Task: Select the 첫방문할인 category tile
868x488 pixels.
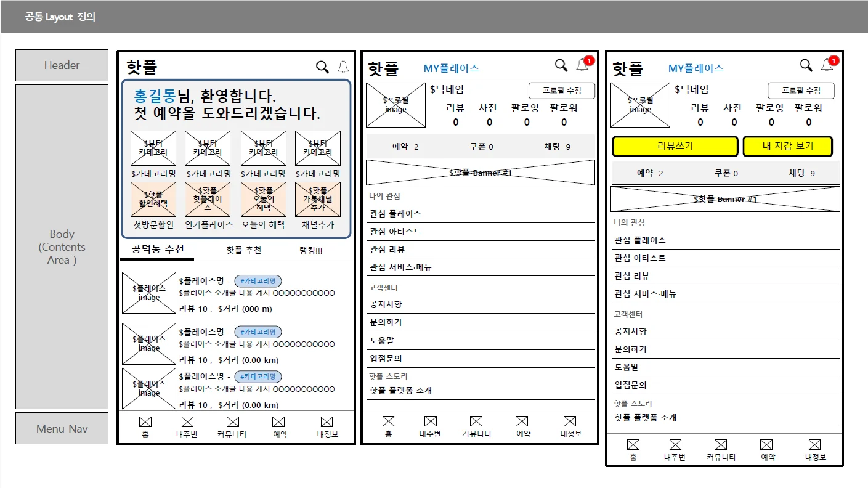Action: click(153, 199)
